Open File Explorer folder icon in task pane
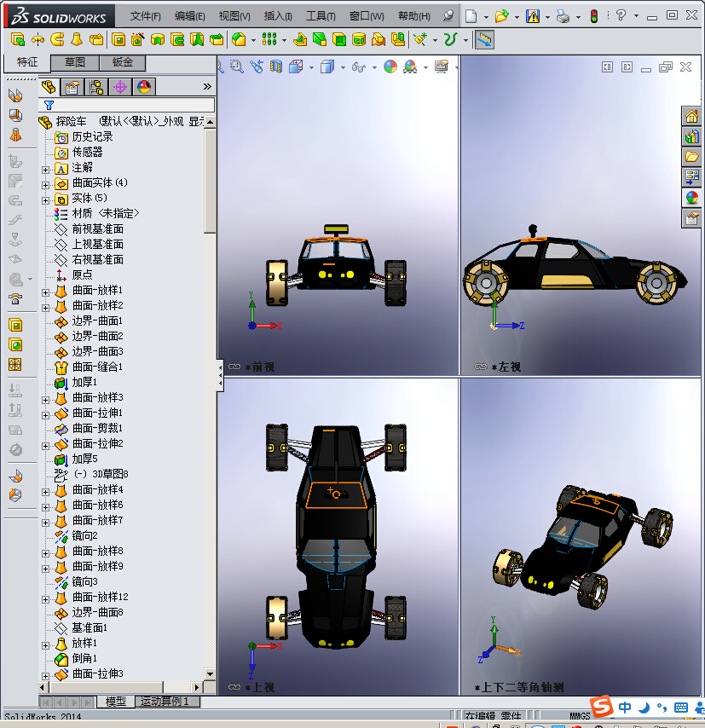The width and height of the screenshot is (705, 728). 691,157
